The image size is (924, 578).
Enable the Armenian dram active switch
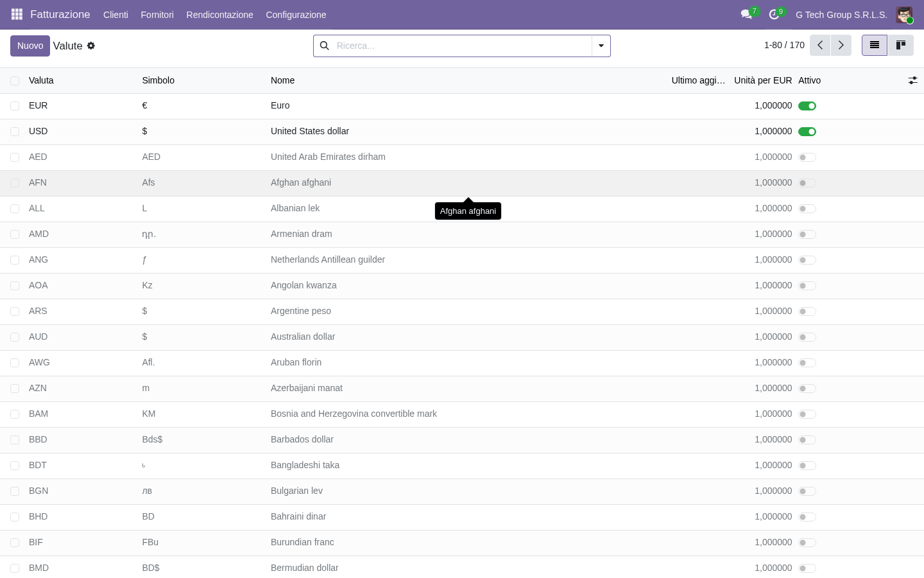coord(807,234)
